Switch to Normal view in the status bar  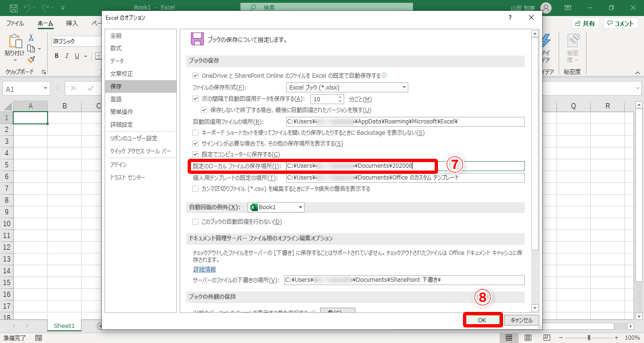pyautogui.click(x=509, y=338)
